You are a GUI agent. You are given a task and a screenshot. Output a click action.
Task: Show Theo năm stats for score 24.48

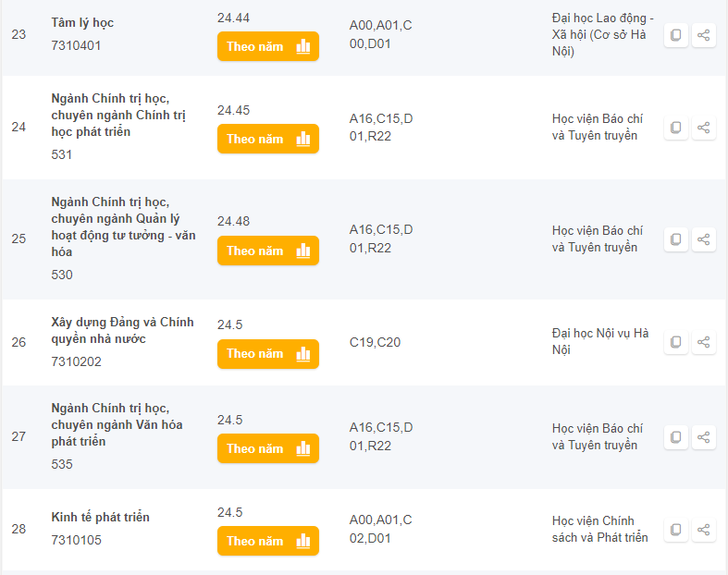click(268, 251)
